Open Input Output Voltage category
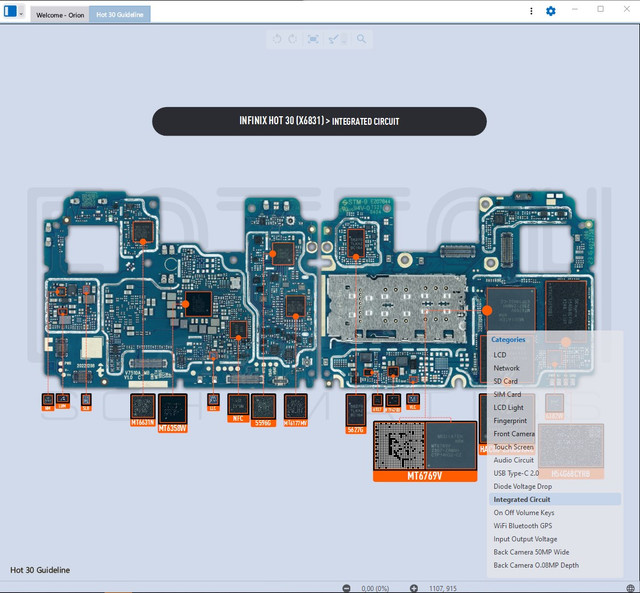The width and height of the screenshot is (640, 593). (525, 539)
